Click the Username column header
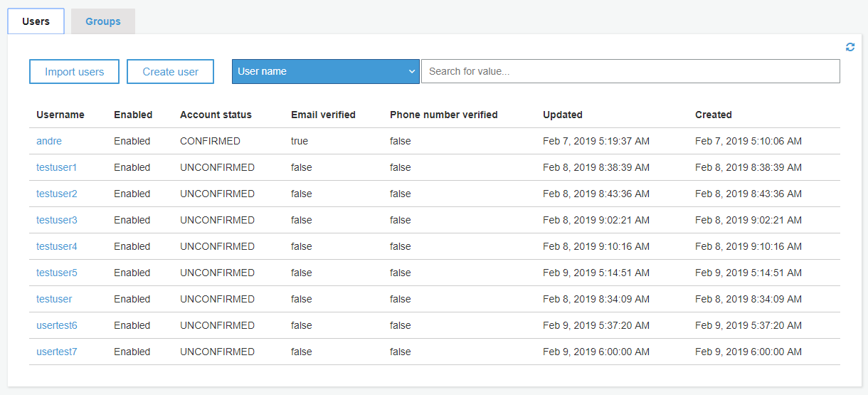Viewport: 868px width, 395px height. 60,115
